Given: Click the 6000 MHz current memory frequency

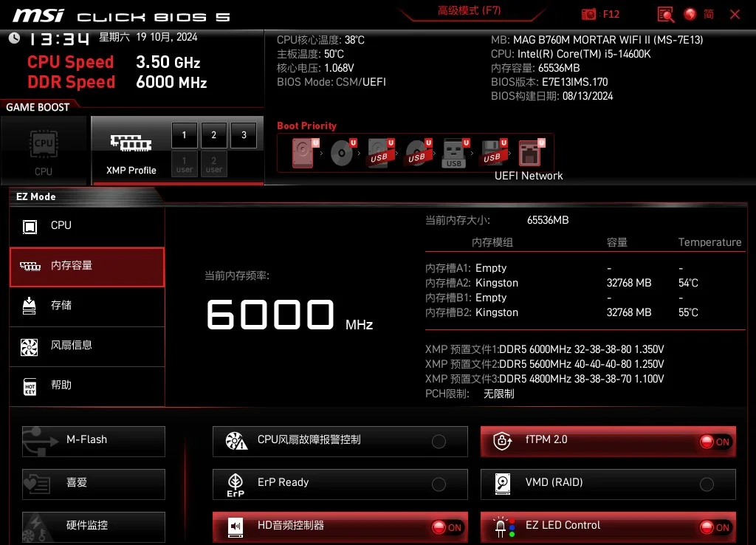Looking at the screenshot, I should click(x=289, y=315).
